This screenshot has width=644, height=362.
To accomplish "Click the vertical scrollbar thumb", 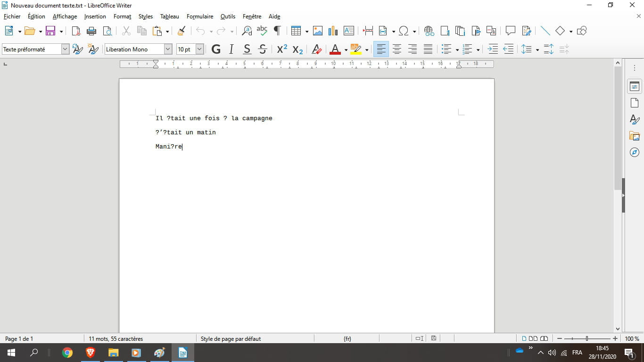I will point(618,128).
